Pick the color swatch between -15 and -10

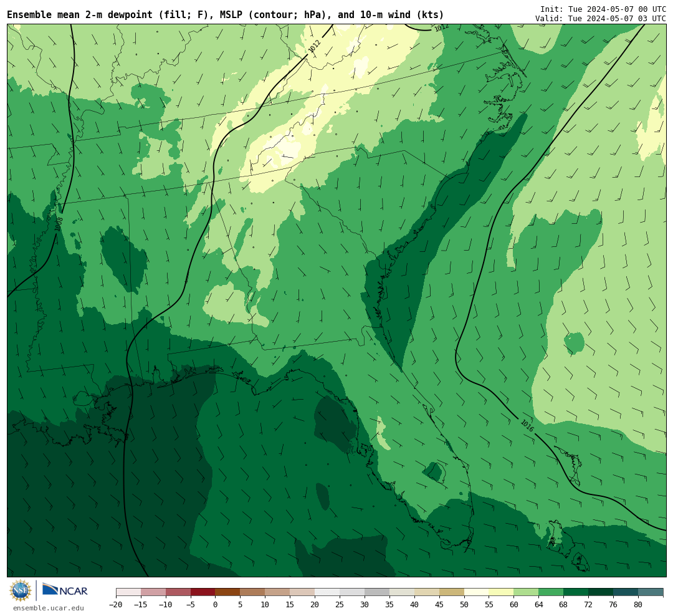pos(153,592)
